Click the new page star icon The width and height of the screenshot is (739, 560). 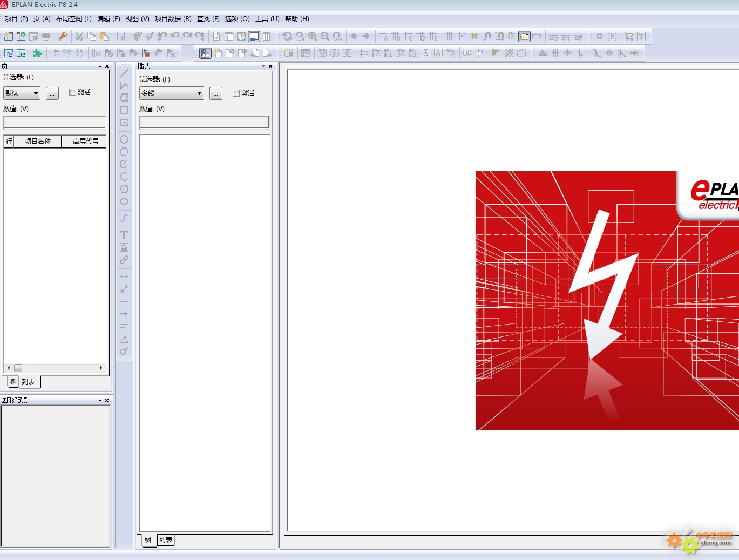click(218, 53)
